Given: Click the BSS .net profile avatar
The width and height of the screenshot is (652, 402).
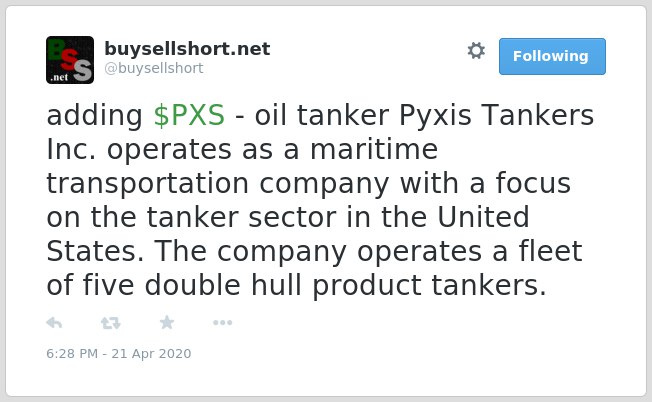Looking at the screenshot, I should click(70, 60).
